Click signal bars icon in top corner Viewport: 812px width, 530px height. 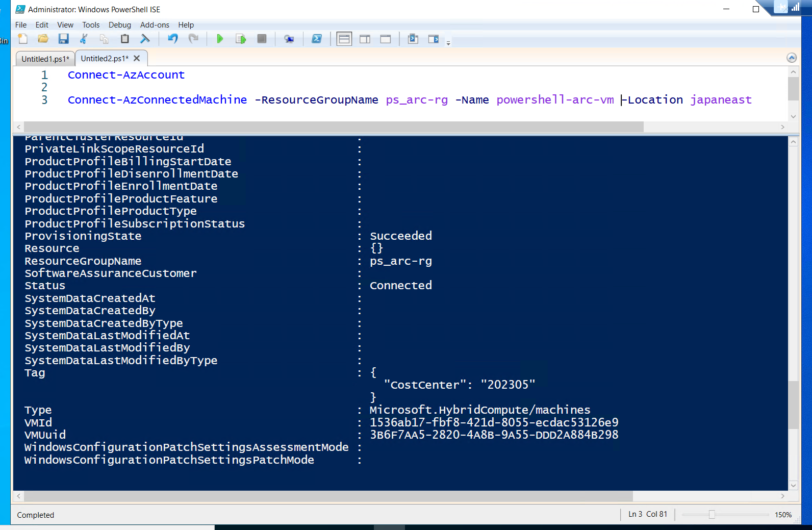795,7
